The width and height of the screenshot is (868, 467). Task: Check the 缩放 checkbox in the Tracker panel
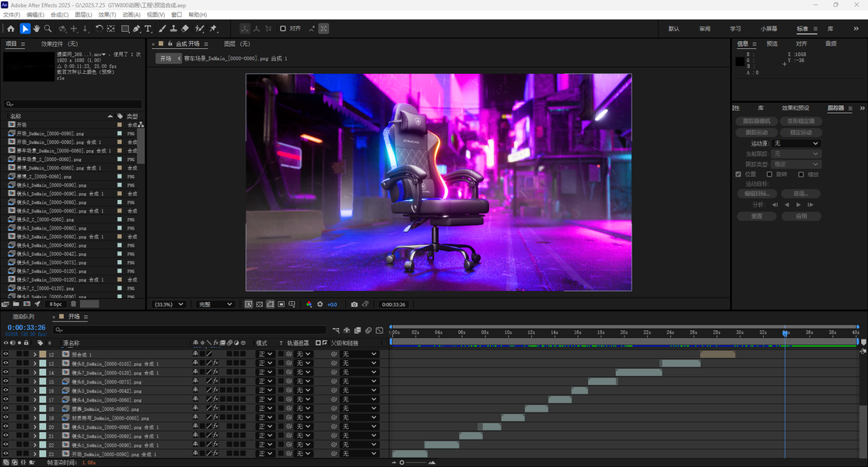pyautogui.click(x=800, y=174)
